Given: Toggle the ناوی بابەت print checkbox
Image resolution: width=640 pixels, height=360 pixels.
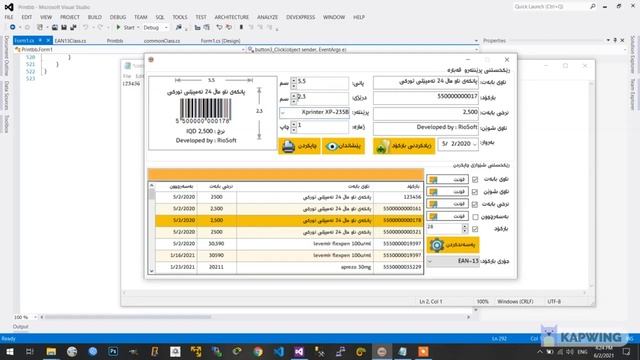Looking at the screenshot, I should tap(475, 180).
